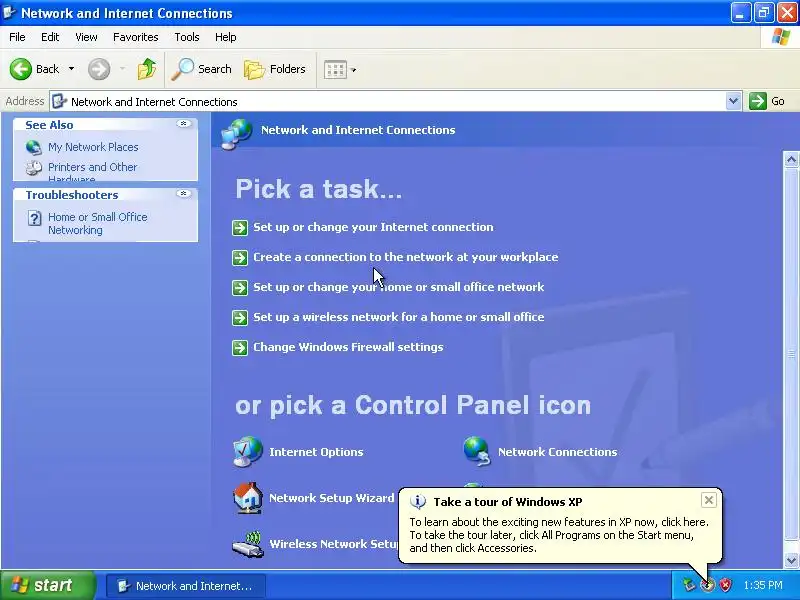800x600 pixels.
Task: Collapse the Troubleshooters panel
Action: [x=184, y=194]
